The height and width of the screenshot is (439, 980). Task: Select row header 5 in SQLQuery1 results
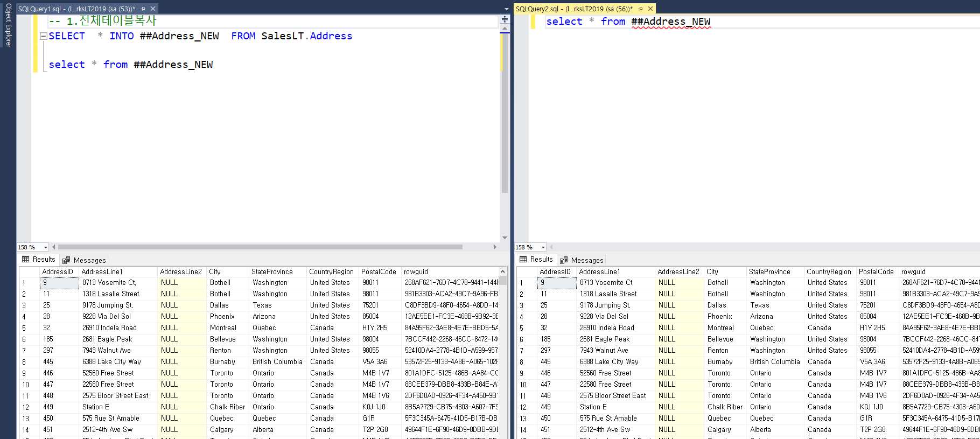[29, 328]
